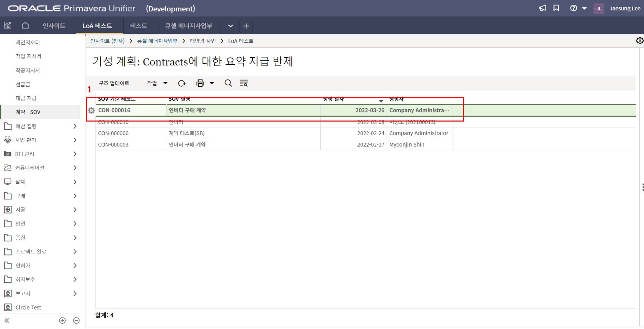
Task: Collapse the left navigation panel
Action: point(7,321)
